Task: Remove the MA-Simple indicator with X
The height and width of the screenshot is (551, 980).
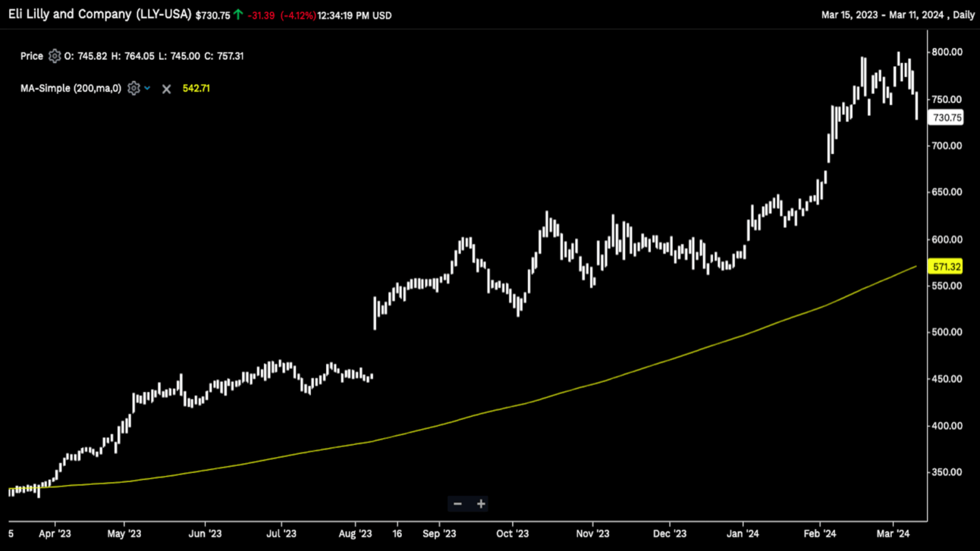Action: (x=166, y=89)
